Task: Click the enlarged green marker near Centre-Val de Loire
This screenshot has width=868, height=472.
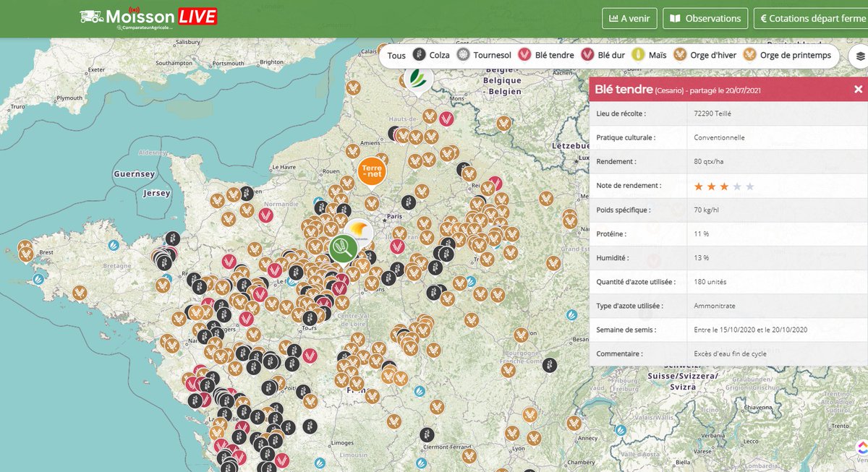Action: click(x=341, y=249)
